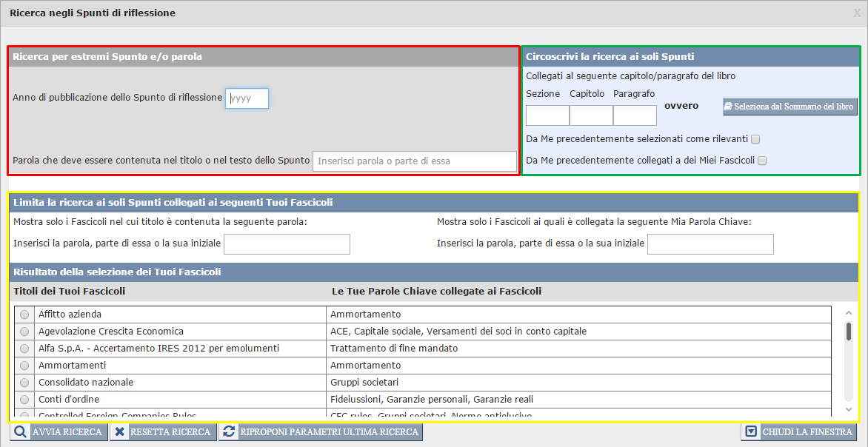The image size is (868, 447).
Task: Choose the Alfa S.p.A. fascicolo radio button
Action: pos(24,349)
